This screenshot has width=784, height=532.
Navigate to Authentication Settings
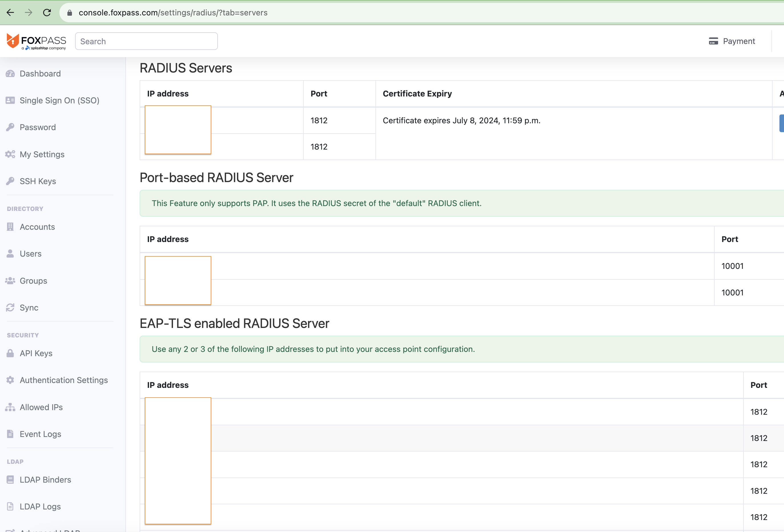63,380
